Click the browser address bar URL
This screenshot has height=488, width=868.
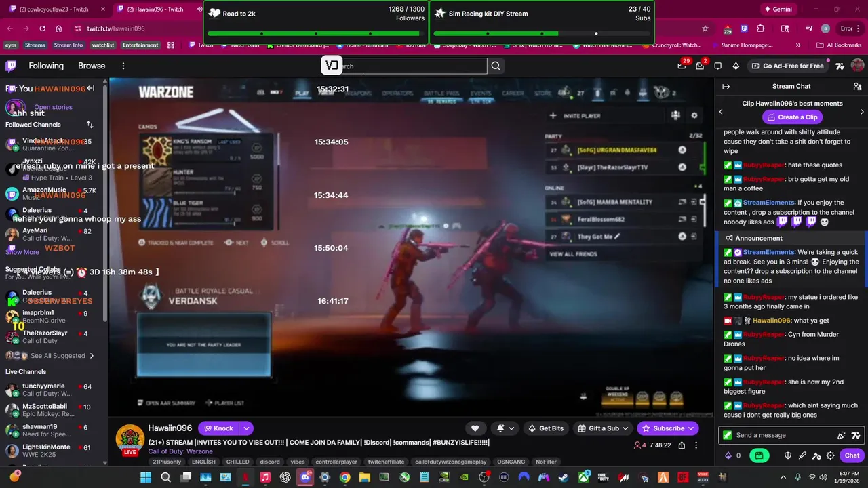(115, 28)
